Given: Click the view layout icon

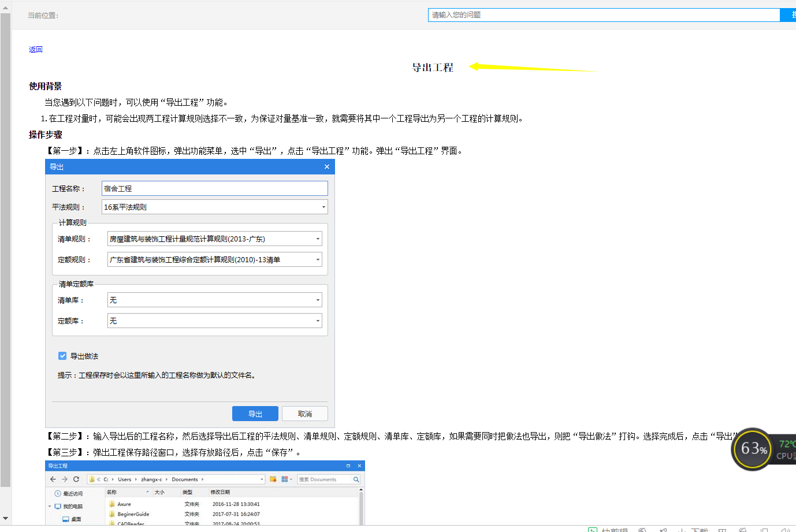Looking at the screenshot, I should point(285,479).
